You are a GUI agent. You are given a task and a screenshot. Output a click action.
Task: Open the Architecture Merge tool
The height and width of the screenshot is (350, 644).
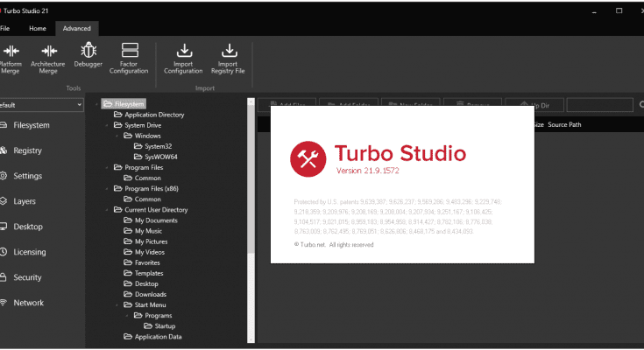click(48, 59)
